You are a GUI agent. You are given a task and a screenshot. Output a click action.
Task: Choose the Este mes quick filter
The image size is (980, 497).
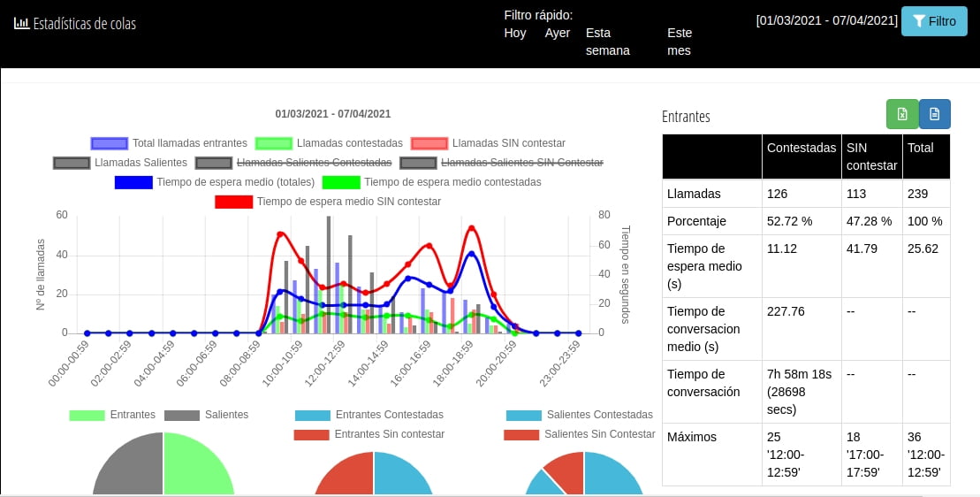click(x=680, y=42)
